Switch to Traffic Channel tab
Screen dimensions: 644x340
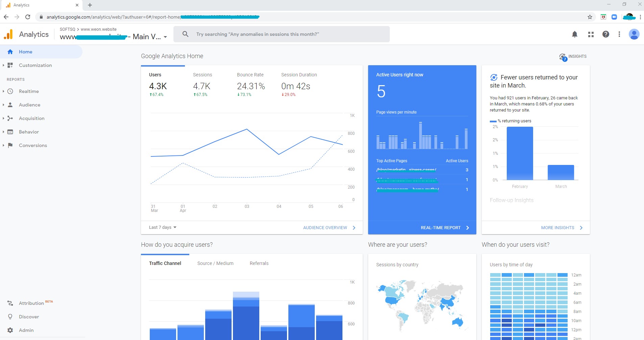(165, 263)
